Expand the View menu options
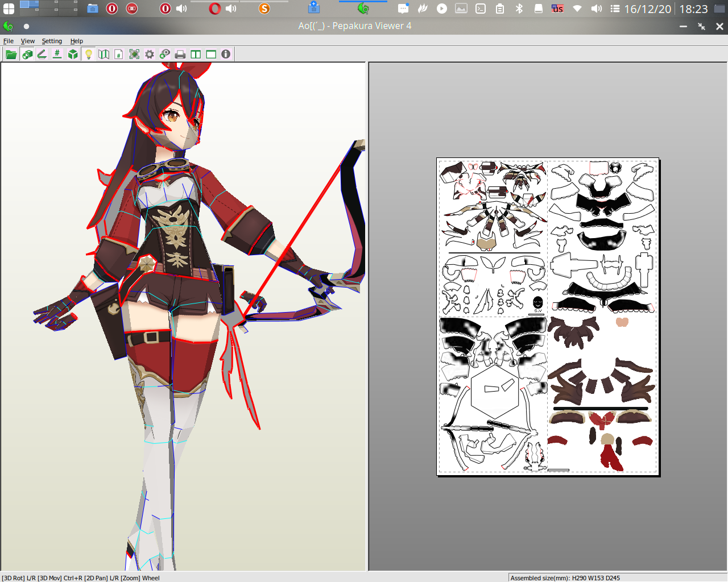 [27, 41]
